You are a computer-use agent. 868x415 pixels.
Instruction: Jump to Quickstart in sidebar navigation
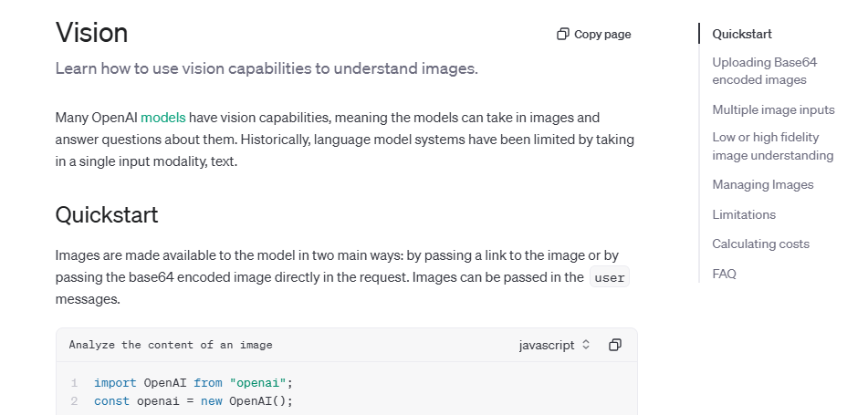(742, 34)
